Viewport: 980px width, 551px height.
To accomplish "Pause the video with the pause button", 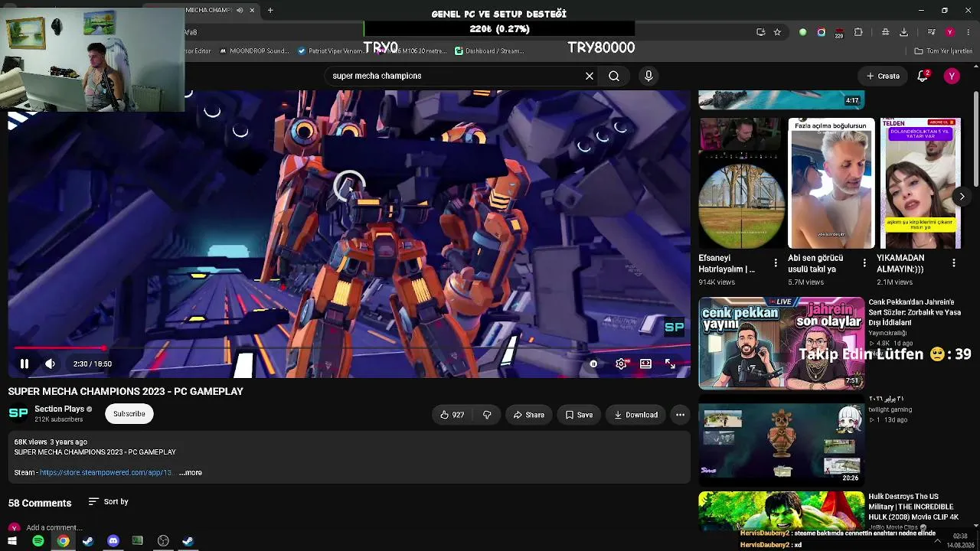I will [24, 364].
